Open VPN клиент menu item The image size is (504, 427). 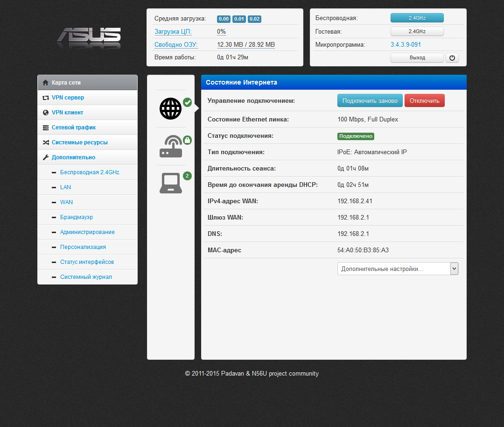87,113
